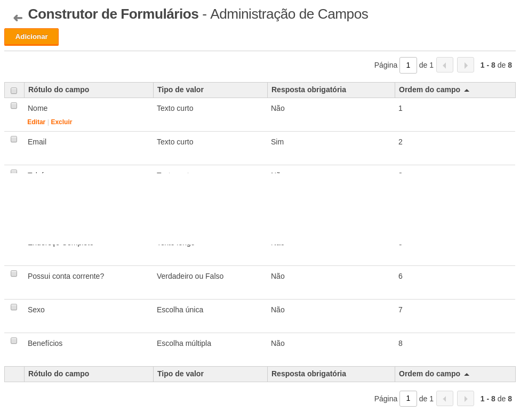The image size is (520, 420).
Task: Click the back arrow beside Construtor de Formulários
Action: pyautogui.click(x=18, y=18)
